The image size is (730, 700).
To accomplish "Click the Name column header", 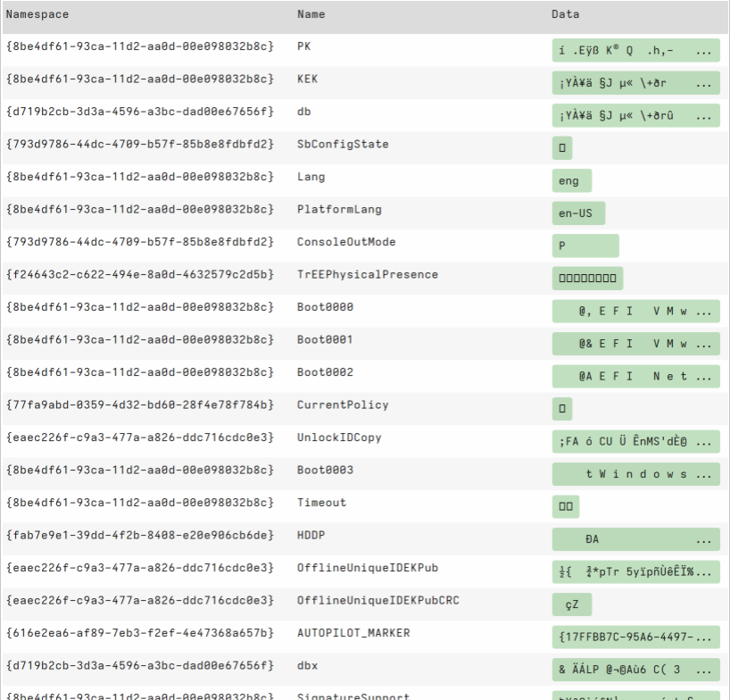I will [311, 14].
